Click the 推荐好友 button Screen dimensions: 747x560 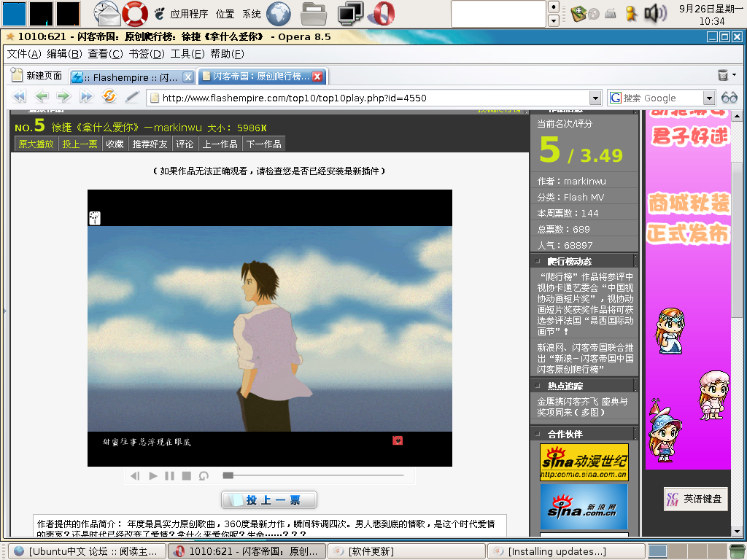click(x=150, y=144)
